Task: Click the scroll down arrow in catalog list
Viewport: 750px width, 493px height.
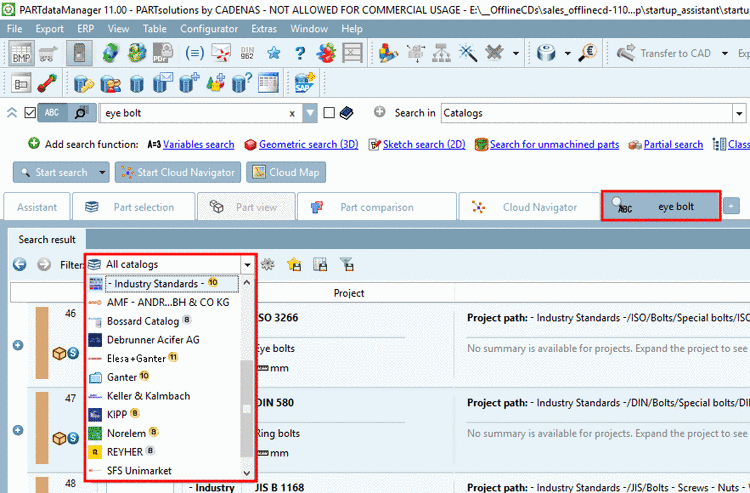Action: tap(247, 472)
